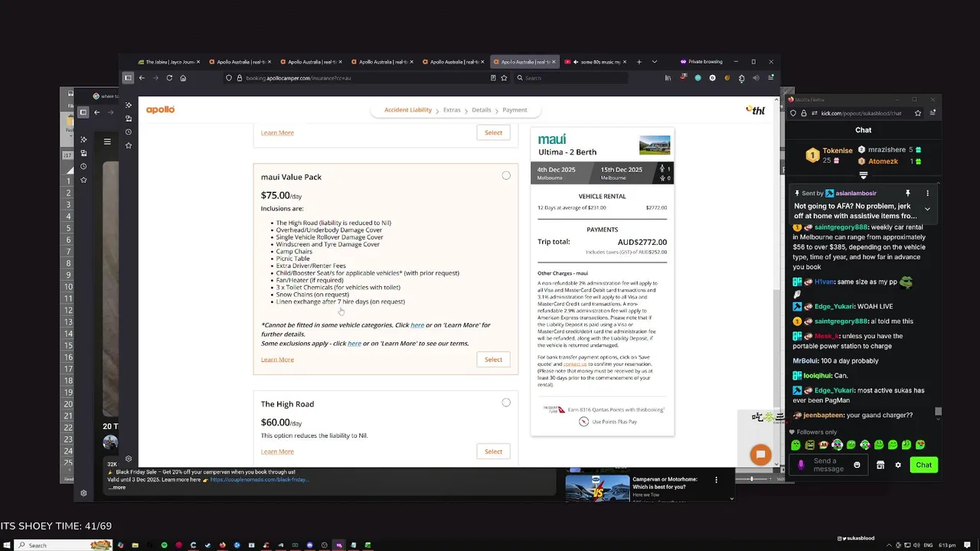Click username saintgregory888 in chat
This screenshot has width=980, height=551.
841,227
